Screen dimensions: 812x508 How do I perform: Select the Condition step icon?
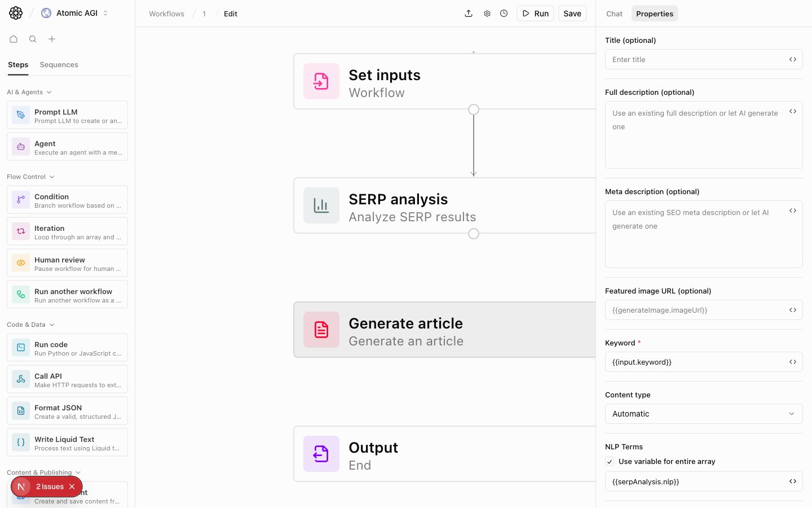click(21, 200)
